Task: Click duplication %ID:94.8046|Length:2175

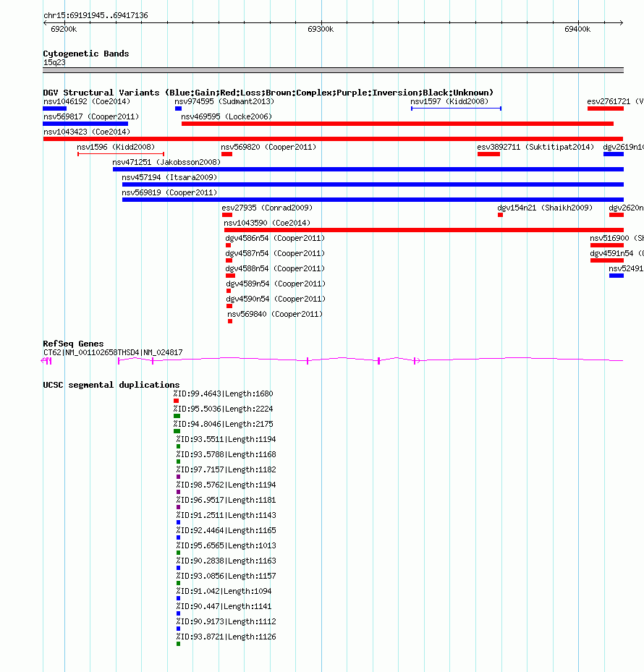Action: [223, 425]
